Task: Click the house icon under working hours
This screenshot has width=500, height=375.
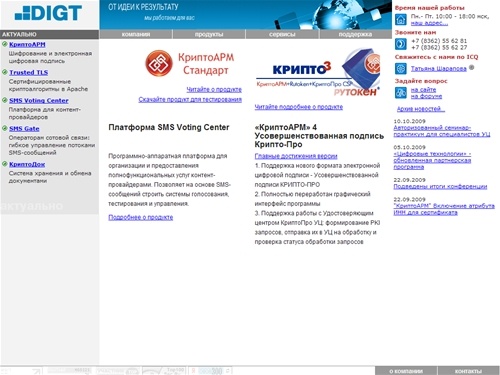Action: coord(401,20)
